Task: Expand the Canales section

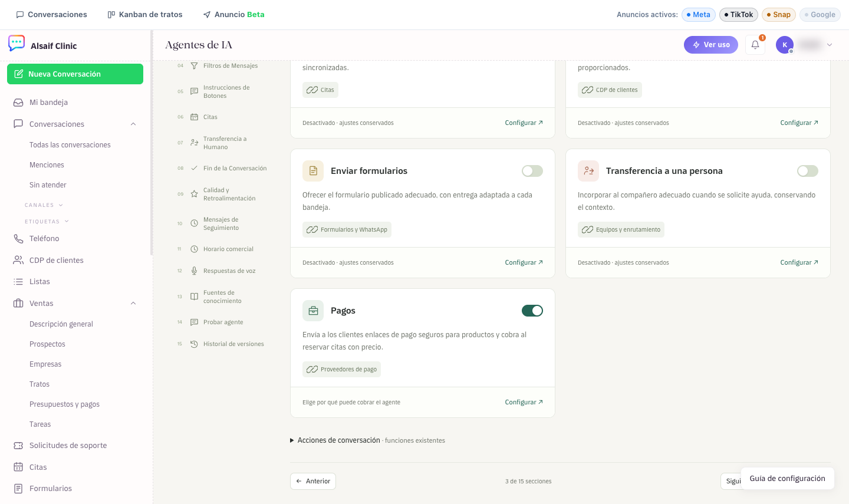Action: [x=44, y=205]
